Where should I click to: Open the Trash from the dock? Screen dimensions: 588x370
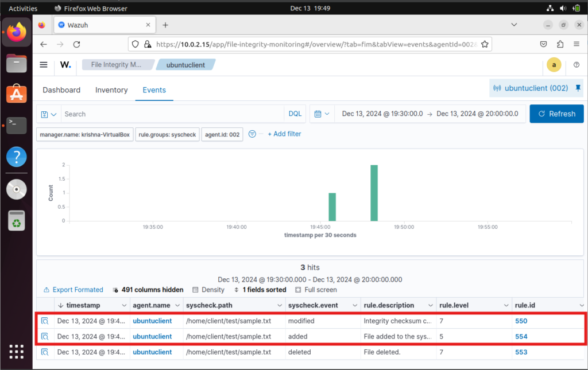16,221
